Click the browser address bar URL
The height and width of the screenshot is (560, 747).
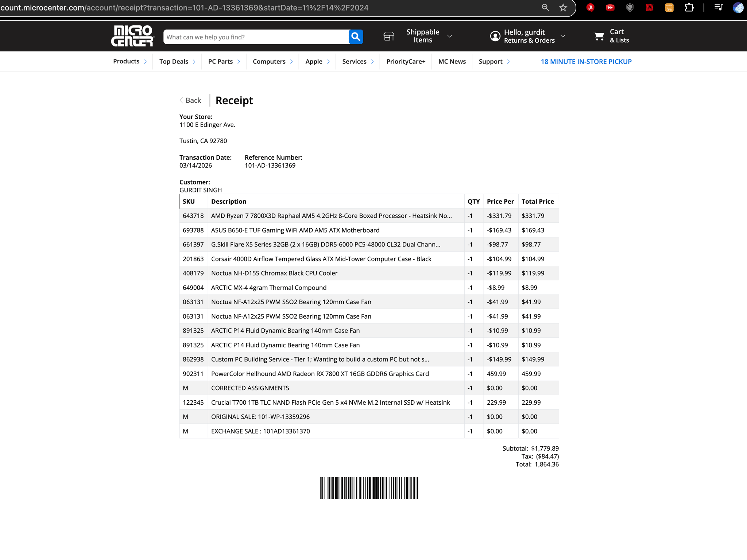[184, 8]
